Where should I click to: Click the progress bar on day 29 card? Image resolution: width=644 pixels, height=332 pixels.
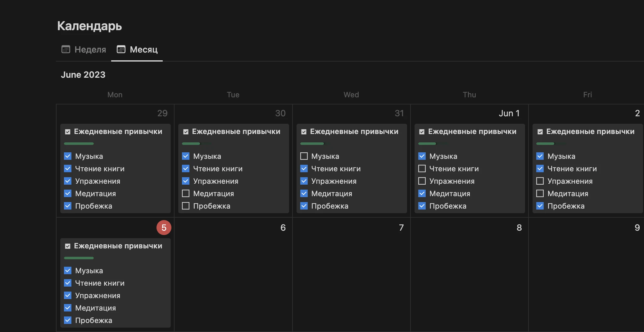pyautogui.click(x=79, y=144)
